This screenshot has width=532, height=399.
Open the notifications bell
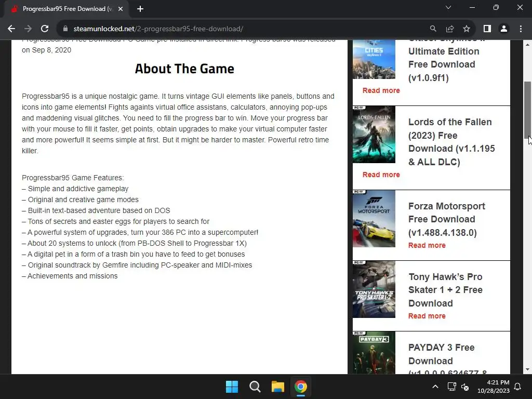(518, 387)
